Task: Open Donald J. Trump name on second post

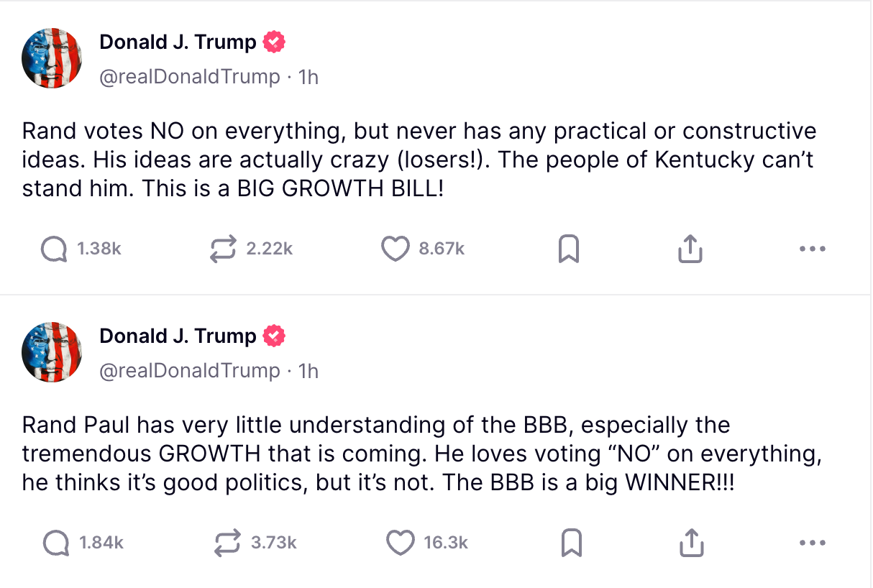Action: click(178, 336)
